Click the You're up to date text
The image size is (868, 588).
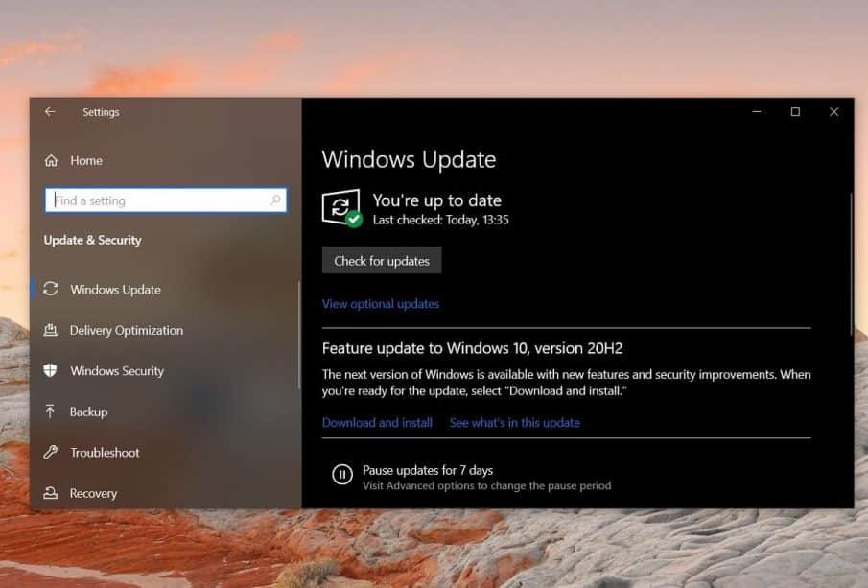click(436, 200)
